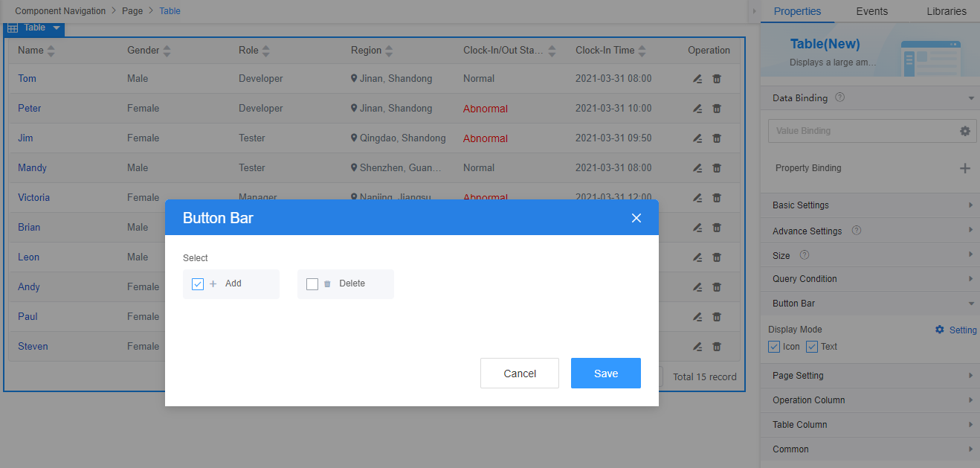Expand the Operation Column section
Screen dimensions: 980x468
[870, 400]
